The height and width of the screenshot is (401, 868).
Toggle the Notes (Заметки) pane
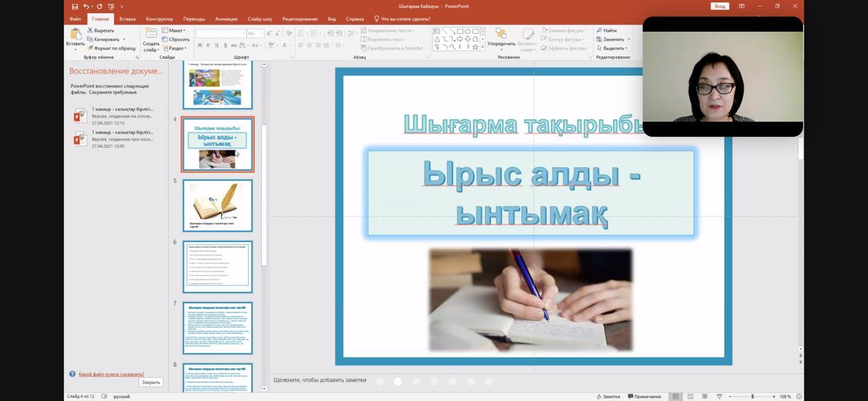608,396
